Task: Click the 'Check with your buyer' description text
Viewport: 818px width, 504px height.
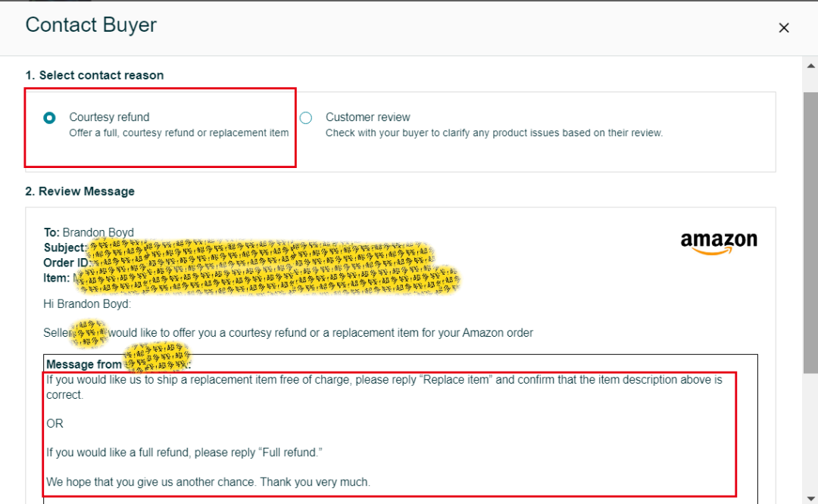Action: click(494, 133)
